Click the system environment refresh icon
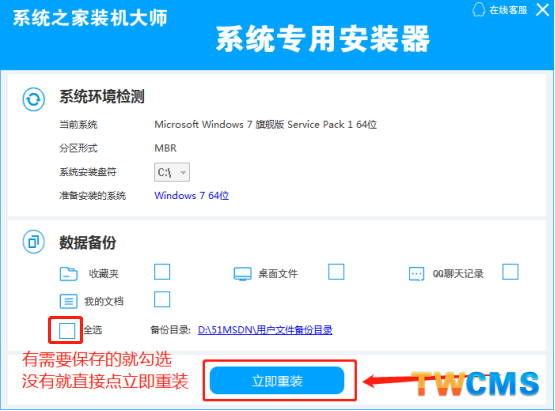The image size is (555, 411). (34, 99)
